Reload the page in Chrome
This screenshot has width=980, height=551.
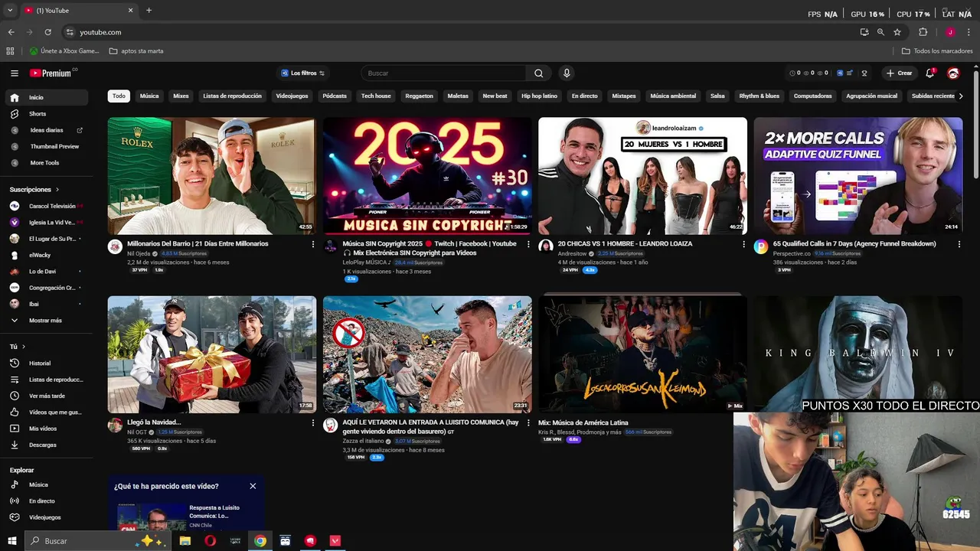47,32
